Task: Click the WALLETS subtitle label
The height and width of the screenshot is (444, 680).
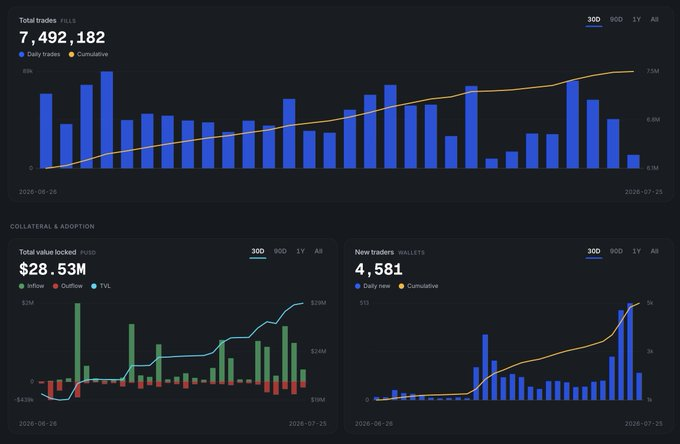Action: (x=412, y=253)
